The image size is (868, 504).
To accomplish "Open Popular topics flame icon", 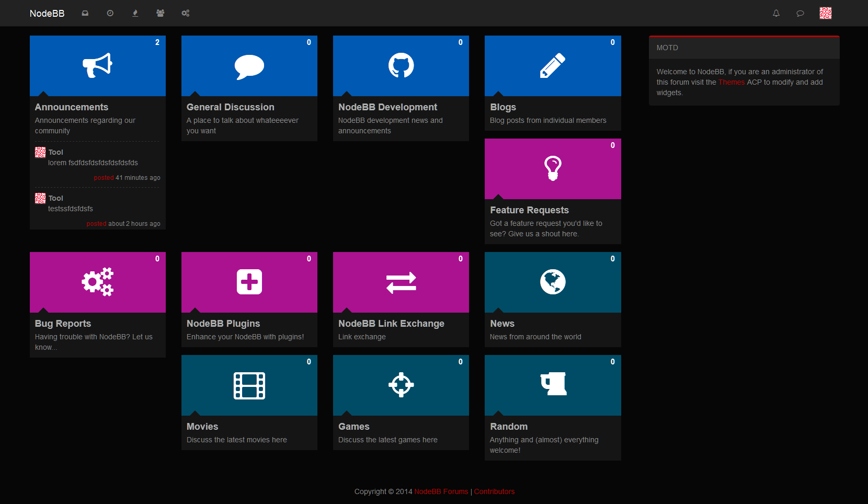I will (135, 13).
